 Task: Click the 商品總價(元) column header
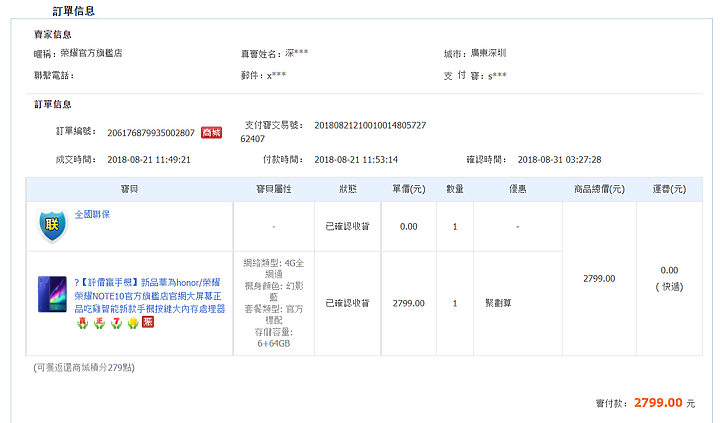tap(599, 189)
